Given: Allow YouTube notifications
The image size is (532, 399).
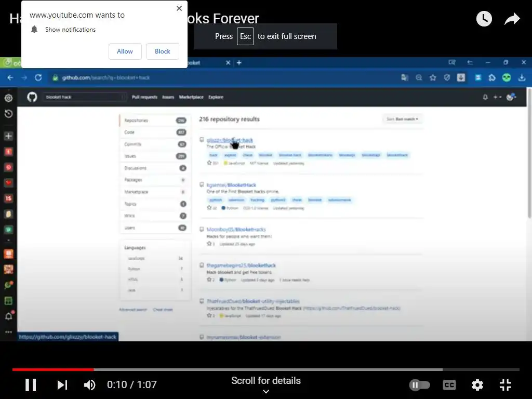Looking at the screenshot, I should point(125,51).
